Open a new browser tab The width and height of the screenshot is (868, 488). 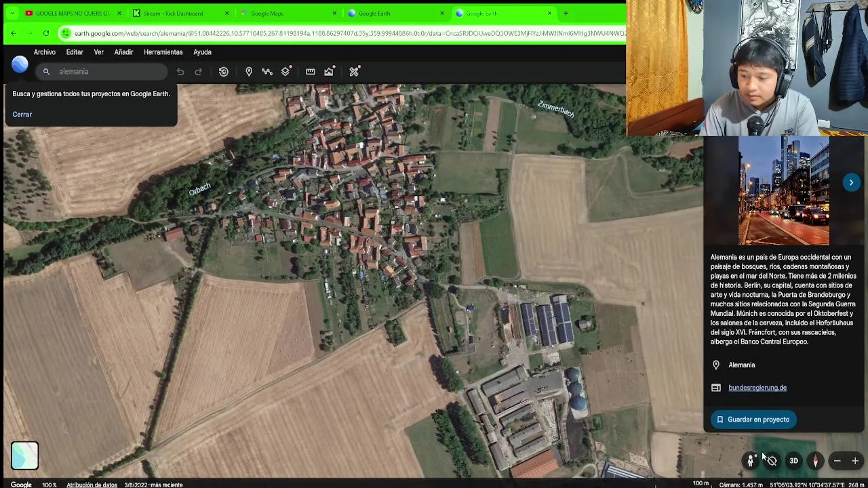[566, 13]
